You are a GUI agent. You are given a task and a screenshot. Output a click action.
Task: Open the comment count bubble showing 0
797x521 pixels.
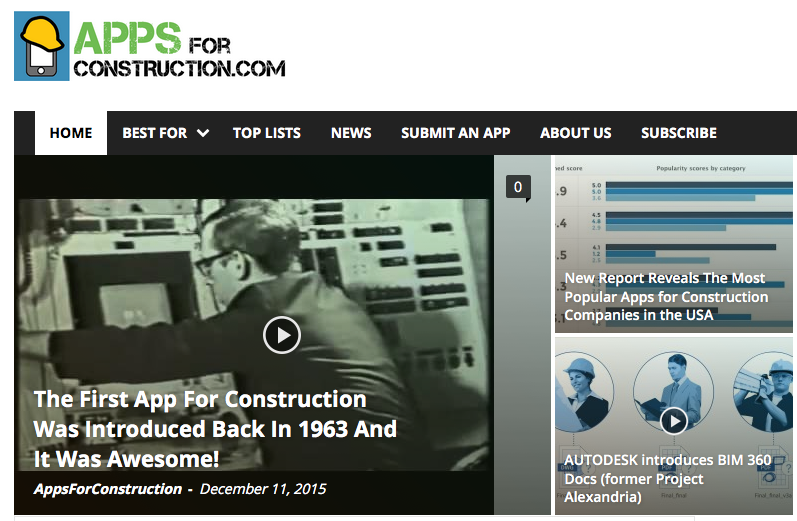[518, 188]
